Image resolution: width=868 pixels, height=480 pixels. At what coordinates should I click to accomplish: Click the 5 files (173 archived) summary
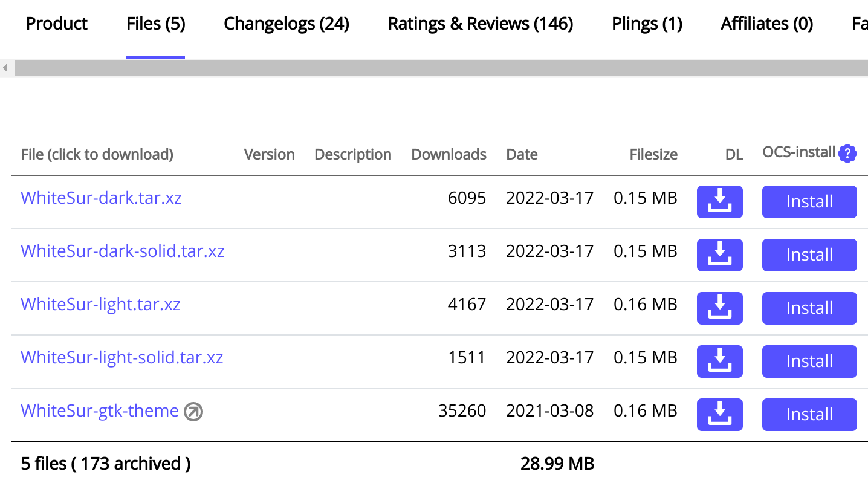click(x=106, y=464)
